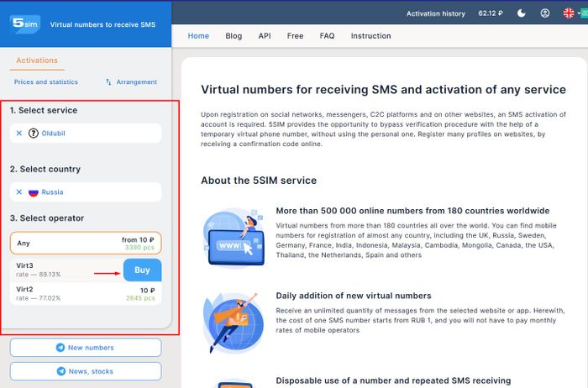This screenshot has height=388, width=588.
Task: Click the 5sim logo
Action: (x=24, y=24)
